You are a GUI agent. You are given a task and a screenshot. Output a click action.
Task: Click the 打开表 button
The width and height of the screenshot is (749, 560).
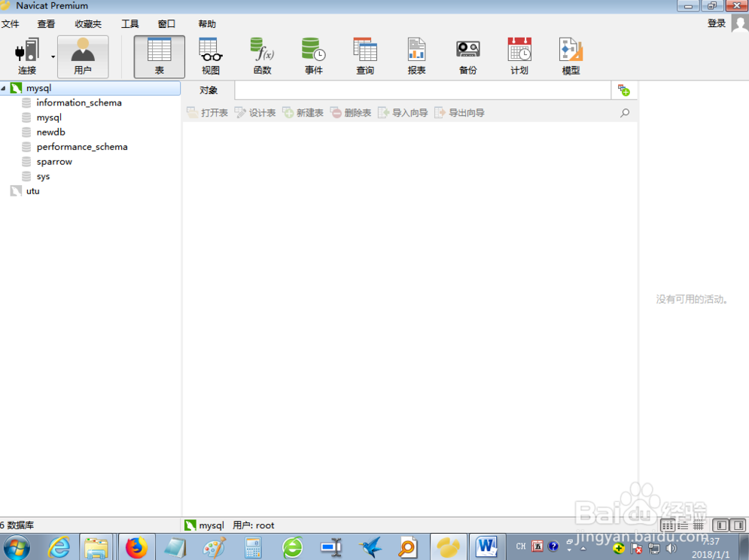(207, 113)
